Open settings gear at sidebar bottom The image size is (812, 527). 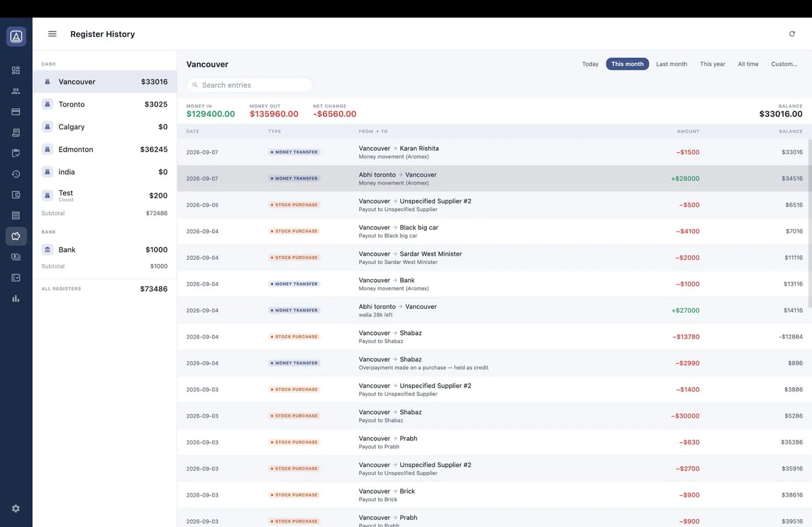pos(16,508)
